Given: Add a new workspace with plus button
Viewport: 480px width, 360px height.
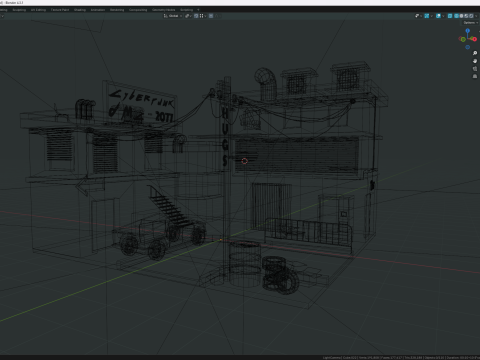Looking at the screenshot, I should tap(198, 10).
